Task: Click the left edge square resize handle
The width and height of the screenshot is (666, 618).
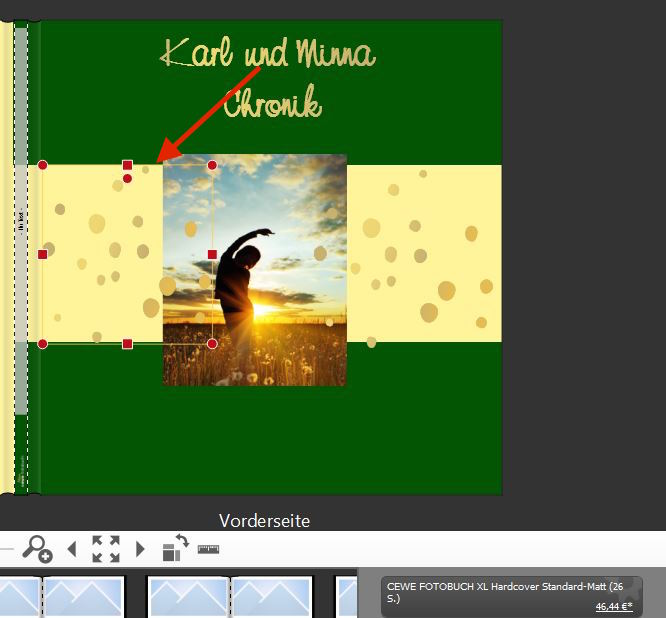Action: [42, 254]
